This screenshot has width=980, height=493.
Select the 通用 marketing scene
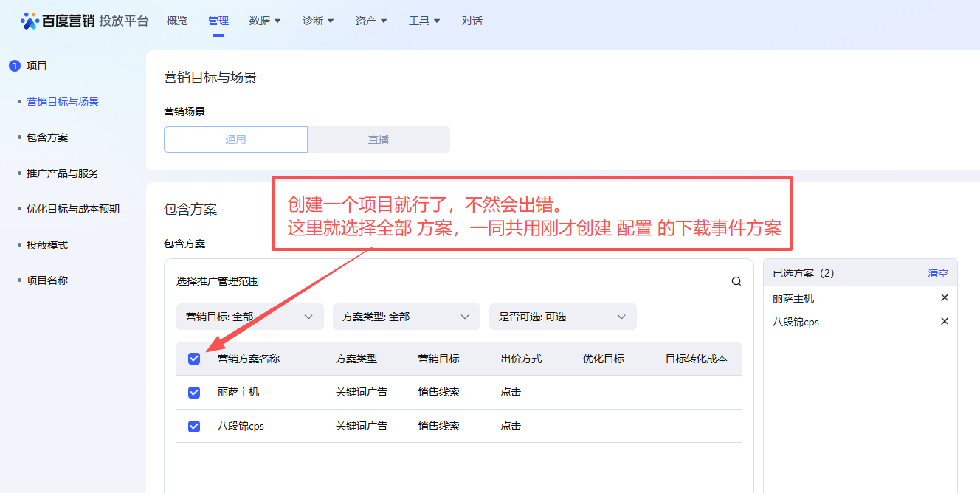click(x=235, y=139)
